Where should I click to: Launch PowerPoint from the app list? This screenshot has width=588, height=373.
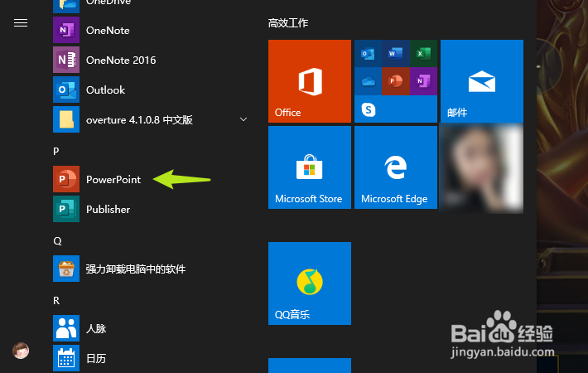(150, 179)
